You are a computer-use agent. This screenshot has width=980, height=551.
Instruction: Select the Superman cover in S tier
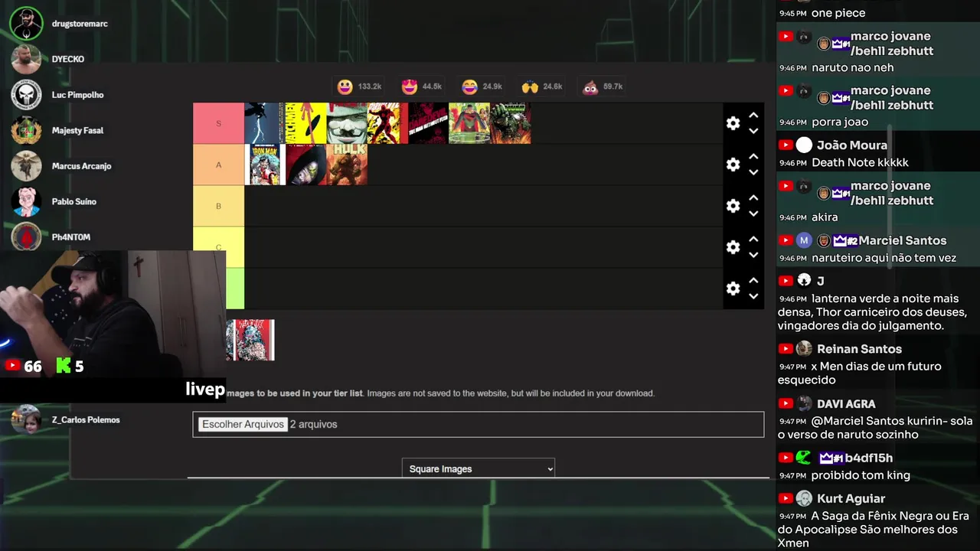469,123
